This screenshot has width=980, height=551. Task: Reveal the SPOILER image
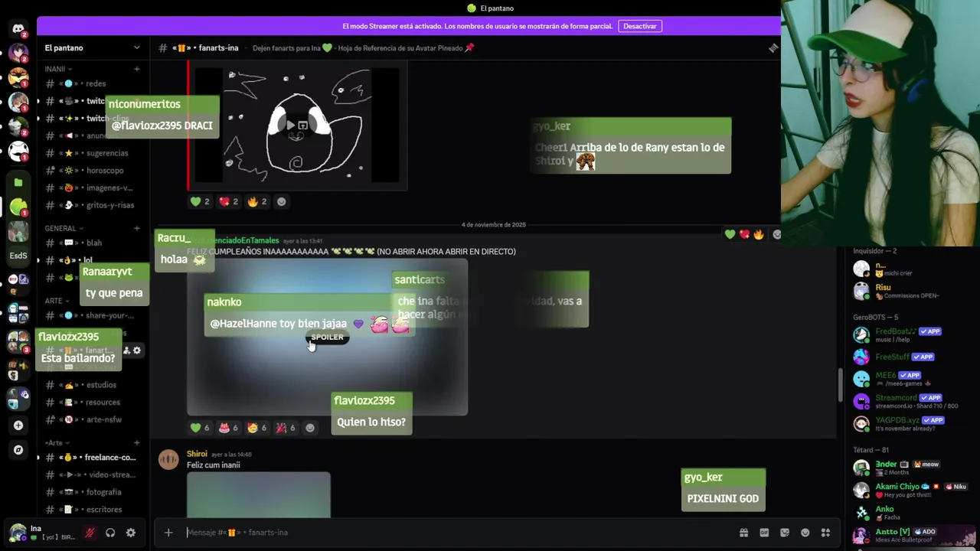[x=327, y=337]
